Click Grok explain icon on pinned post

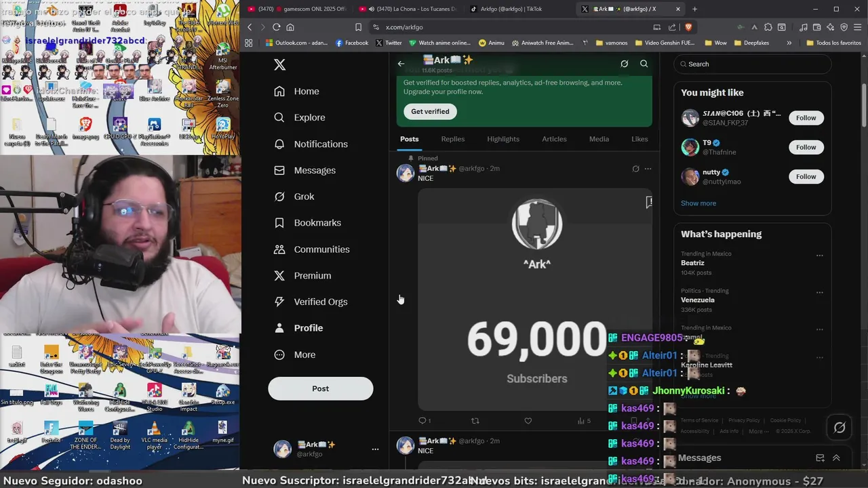[635, 169]
